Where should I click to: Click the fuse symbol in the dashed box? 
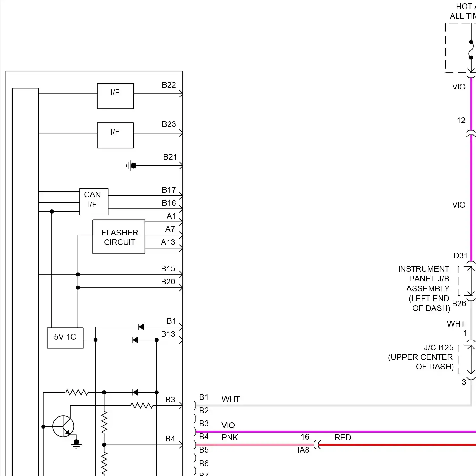(x=471, y=50)
